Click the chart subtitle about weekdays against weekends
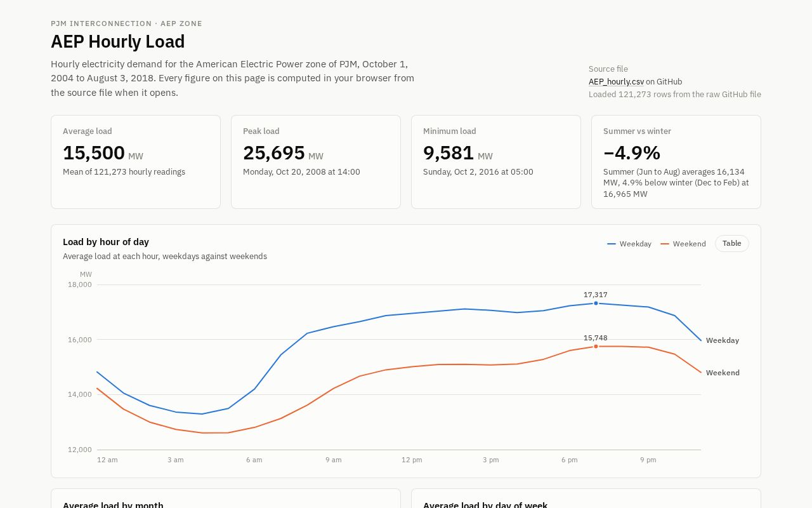The height and width of the screenshot is (508, 812). pos(165,257)
